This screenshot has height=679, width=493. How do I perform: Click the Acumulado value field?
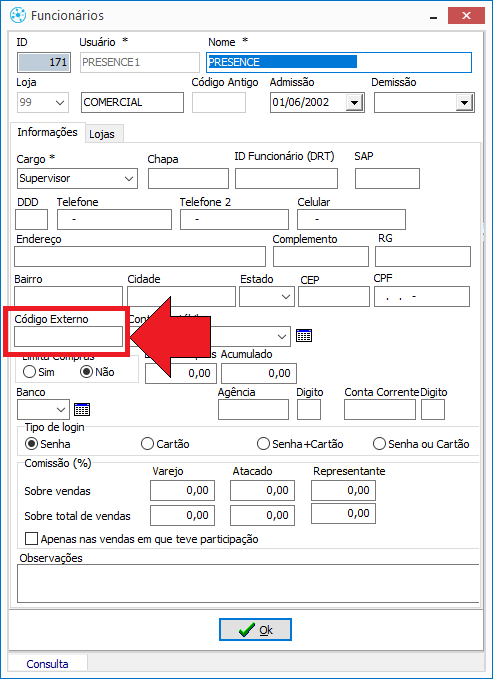pos(259,373)
